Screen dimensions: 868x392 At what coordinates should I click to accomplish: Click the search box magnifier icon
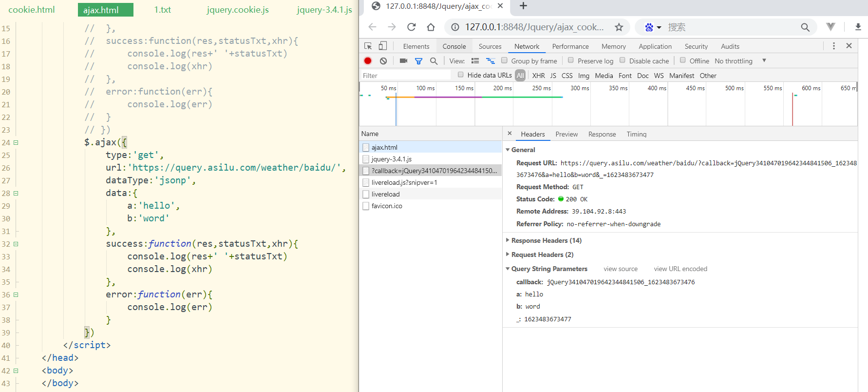pyautogui.click(x=805, y=27)
